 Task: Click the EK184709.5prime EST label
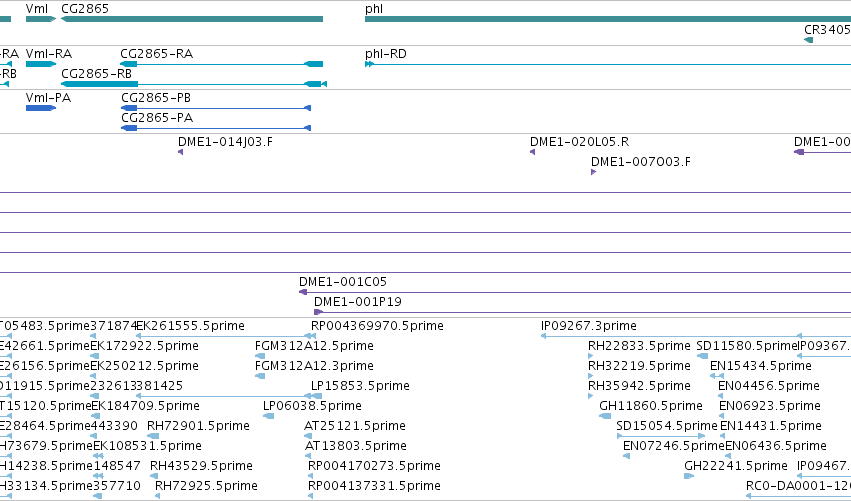point(145,406)
